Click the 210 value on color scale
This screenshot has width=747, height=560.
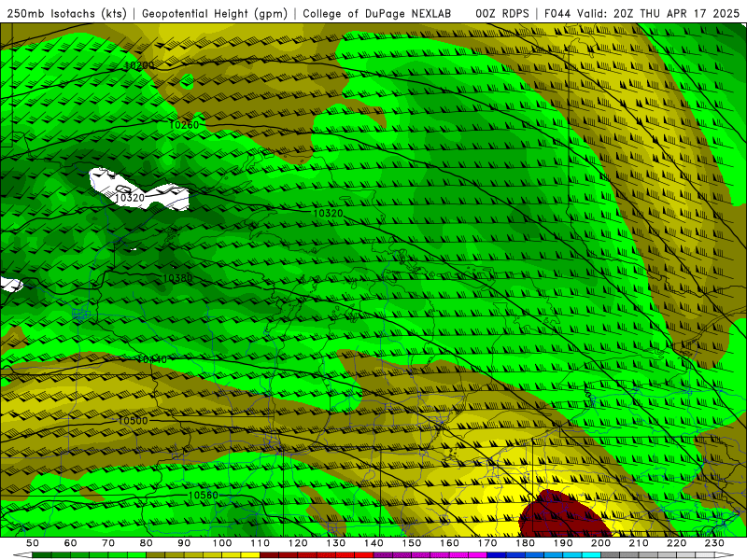(x=639, y=543)
